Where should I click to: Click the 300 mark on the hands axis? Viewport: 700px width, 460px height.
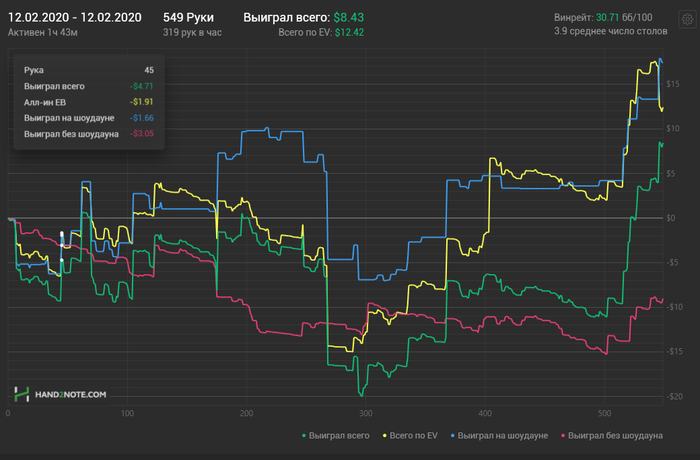pyautogui.click(x=366, y=413)
